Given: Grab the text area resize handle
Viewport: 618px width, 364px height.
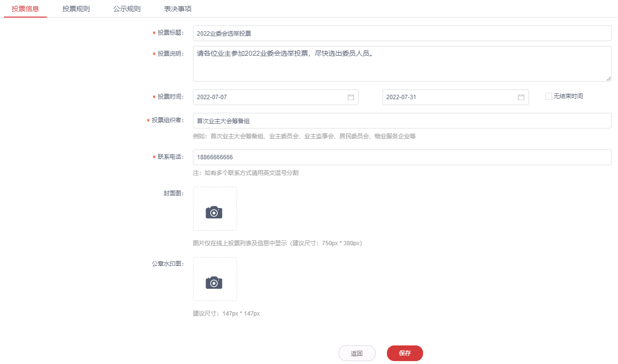Looking at the screenshot, I should [x=609, y=79].
